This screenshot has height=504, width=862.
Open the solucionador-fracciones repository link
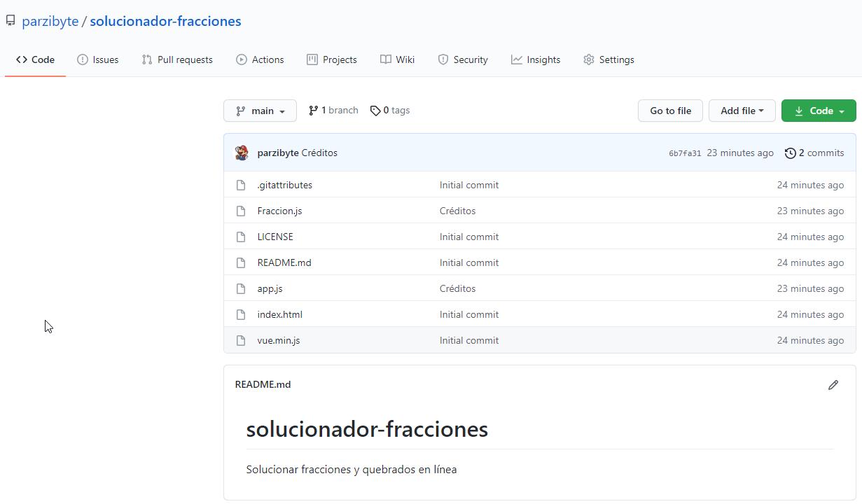(165, 21)
